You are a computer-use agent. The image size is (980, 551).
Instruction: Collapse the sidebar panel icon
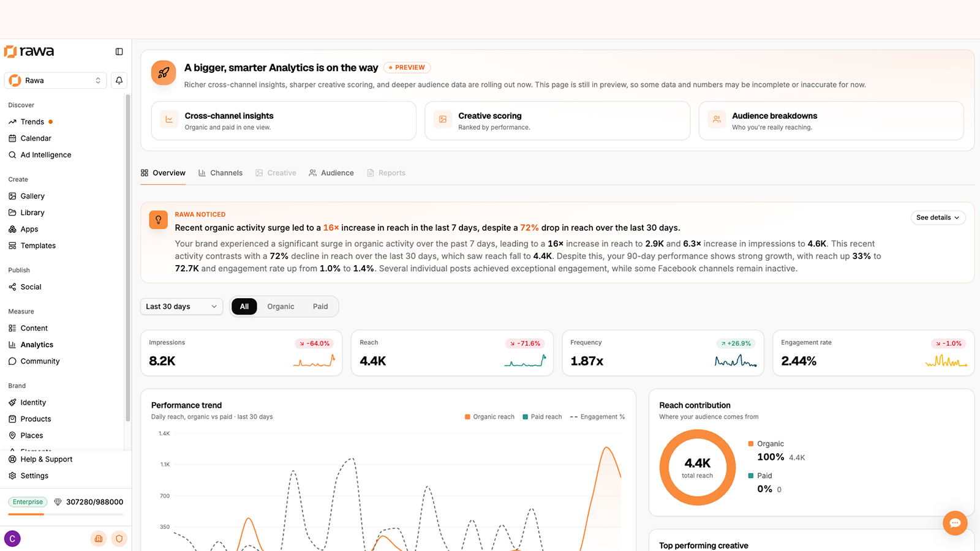(x=119, y=51)
